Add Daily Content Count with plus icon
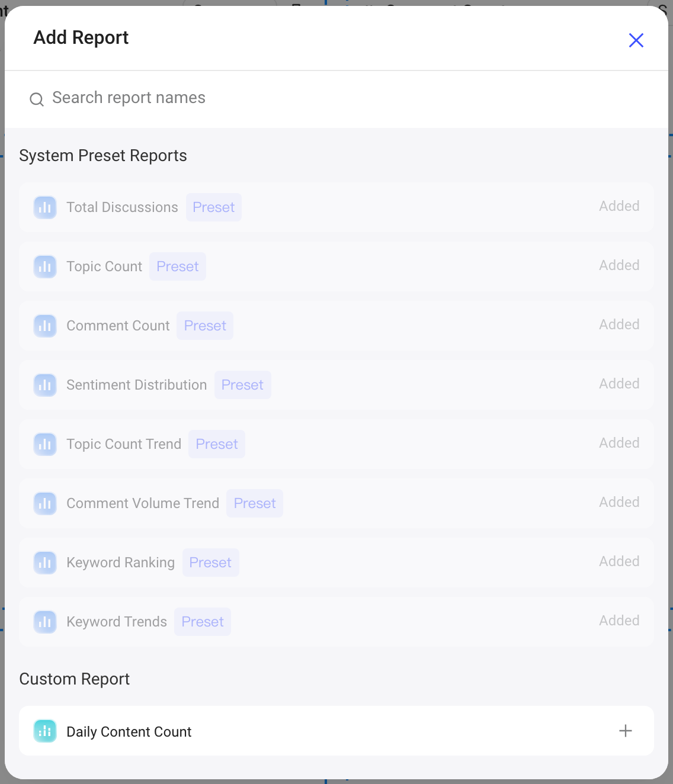 626,731
